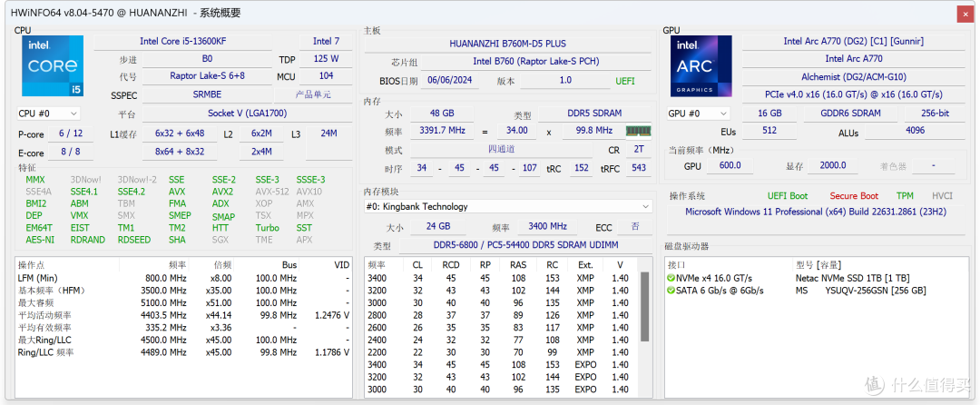Click the NVMe drive green check icon

(x=671, y=278)
